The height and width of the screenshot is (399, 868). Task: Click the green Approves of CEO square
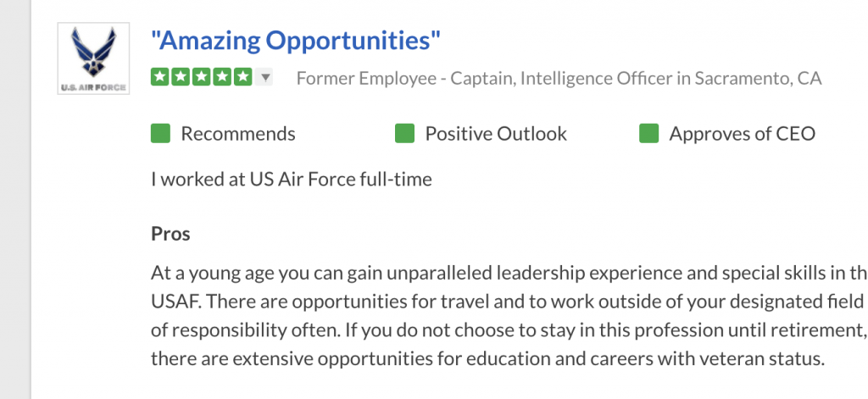coord(648,134)
